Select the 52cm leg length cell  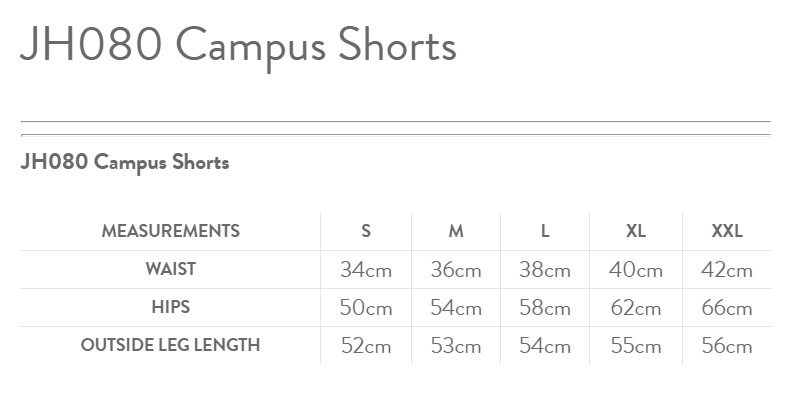(366, 346)
